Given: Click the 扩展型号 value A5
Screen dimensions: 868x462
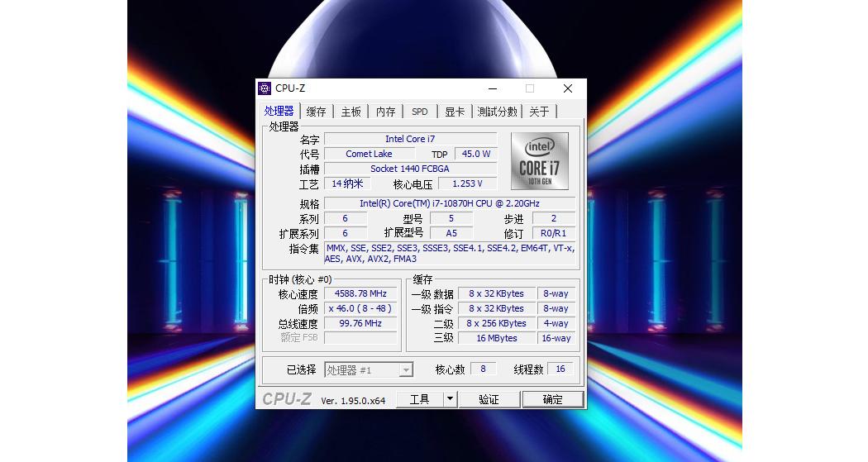Looking at the screenshot, I should (x=451, y=234).
